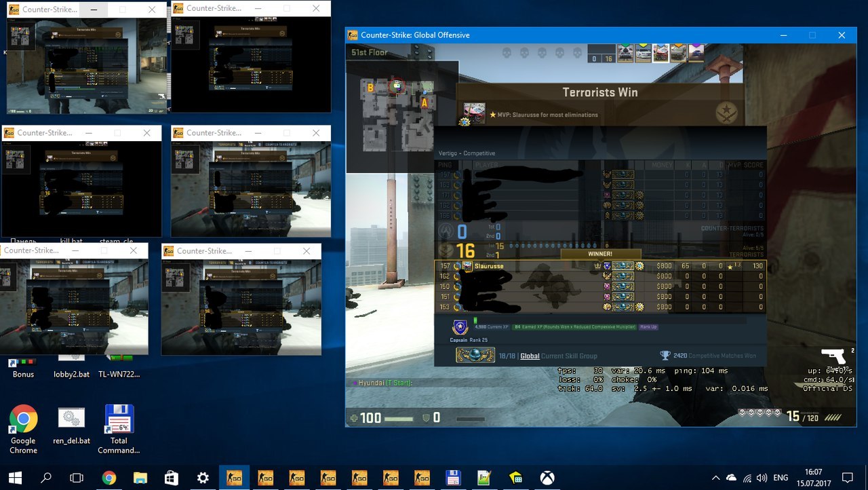Viewport: 868px width, 490px height.
Task: Click the kill.bat desktop label
Action: click(x=71, y=241)
